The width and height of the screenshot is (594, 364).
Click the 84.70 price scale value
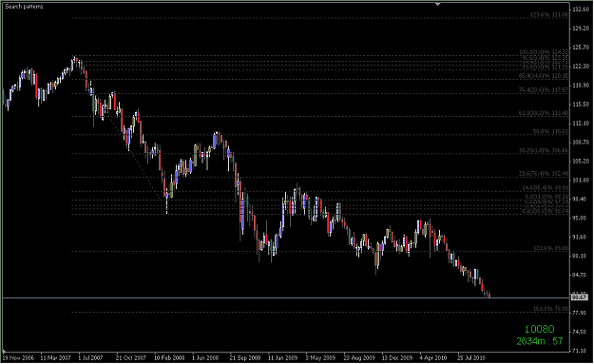coord(581,275)
